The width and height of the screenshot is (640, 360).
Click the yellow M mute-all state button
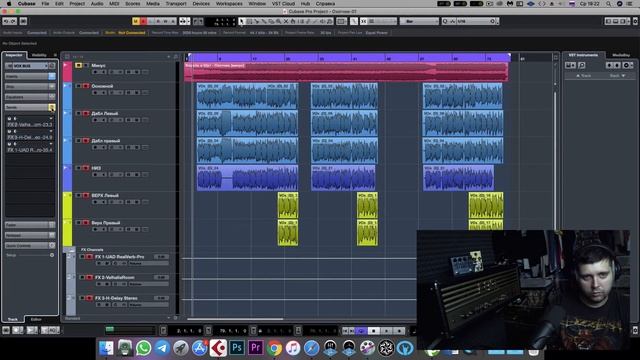tap(136, 21)
